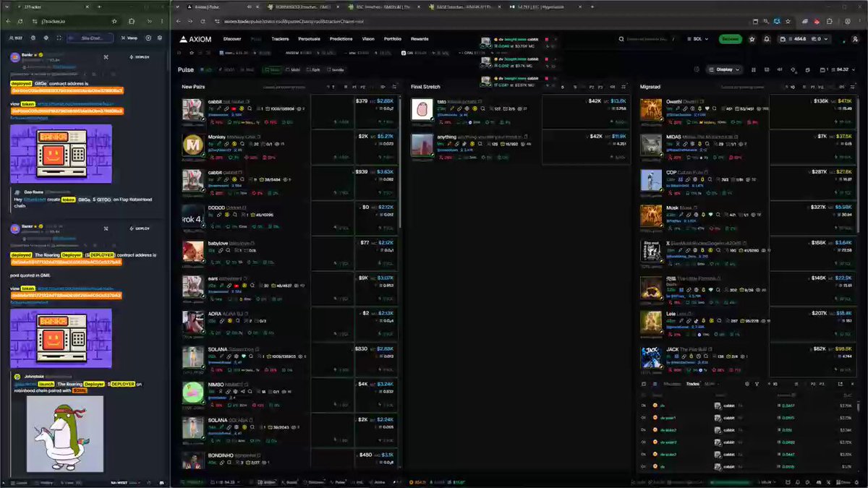Open the Discover page in Axiom

(232, 39)
